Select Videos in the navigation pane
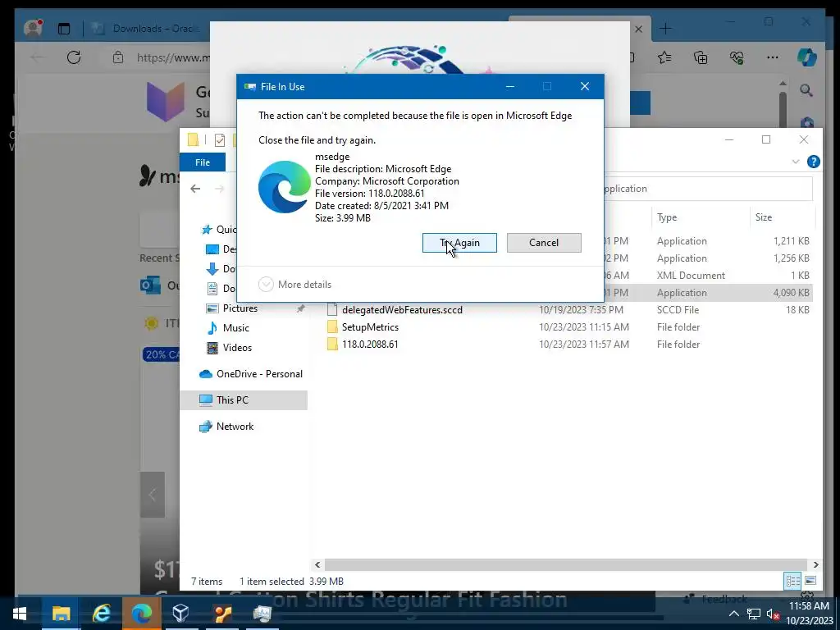The height and width of the screenshot is (630, 840). pos(237,348)
